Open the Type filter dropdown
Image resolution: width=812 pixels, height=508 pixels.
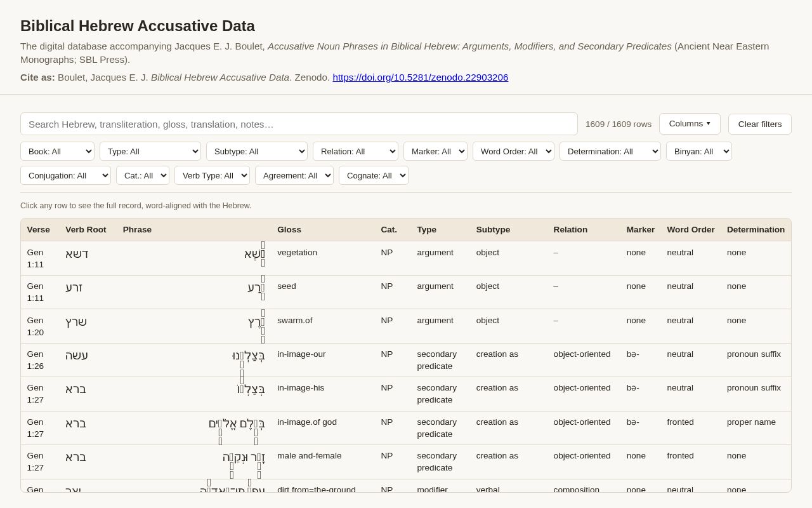click(150, 151)
